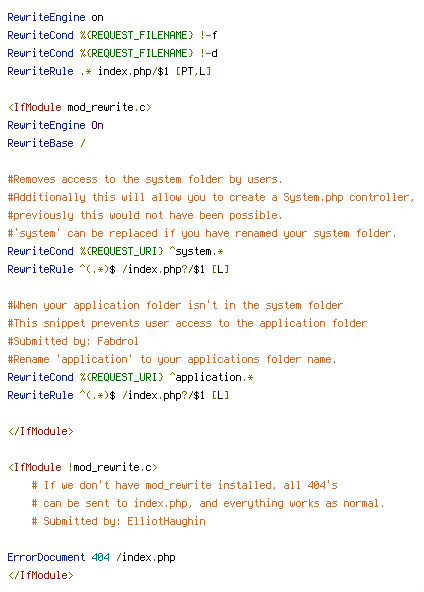Image resolution: width=424 pixels, height=592 pixels.
Task: Click the 404 status code number
Action: [x=100, y=558]
